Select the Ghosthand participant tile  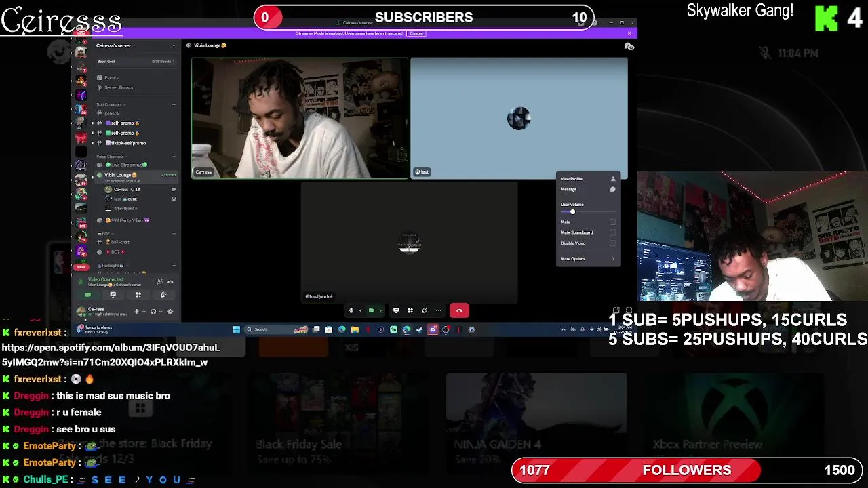(410, 243)
